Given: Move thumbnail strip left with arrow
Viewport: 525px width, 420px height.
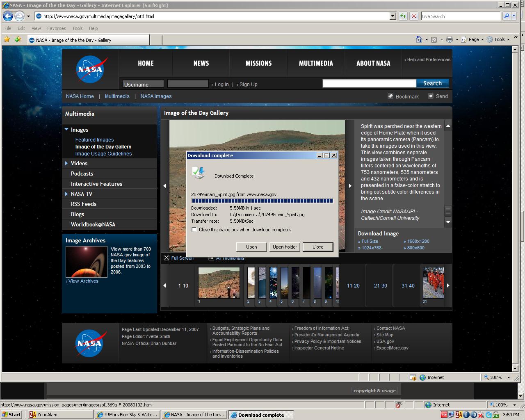Looking at the screenshot, I should coord(164,285).
